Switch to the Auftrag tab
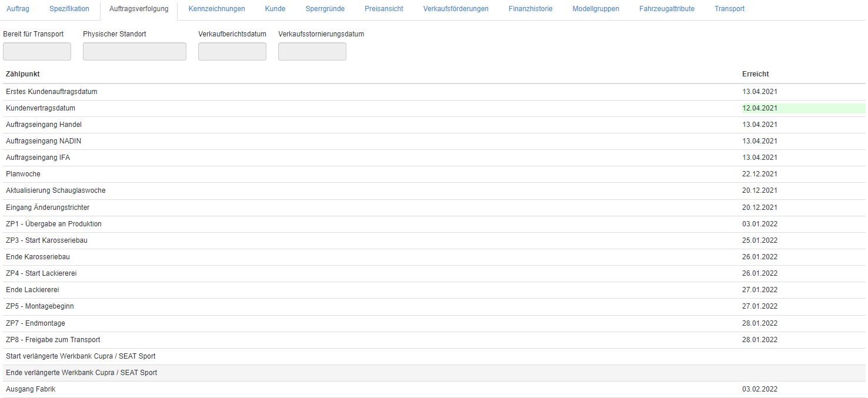This screenshot has height=398, width=868. point(18,9)
